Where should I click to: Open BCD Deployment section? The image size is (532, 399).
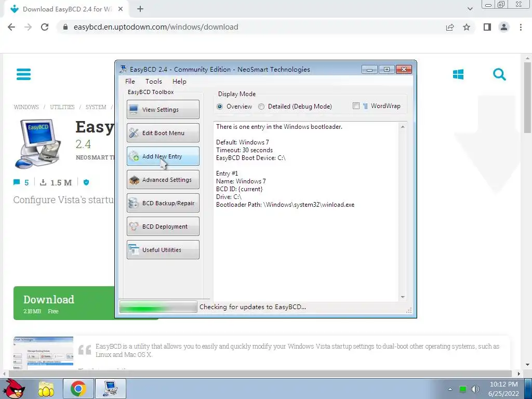[163, 227]
